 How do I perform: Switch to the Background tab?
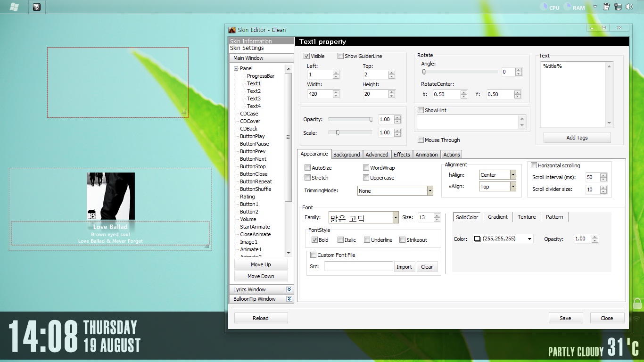point(347,155)
